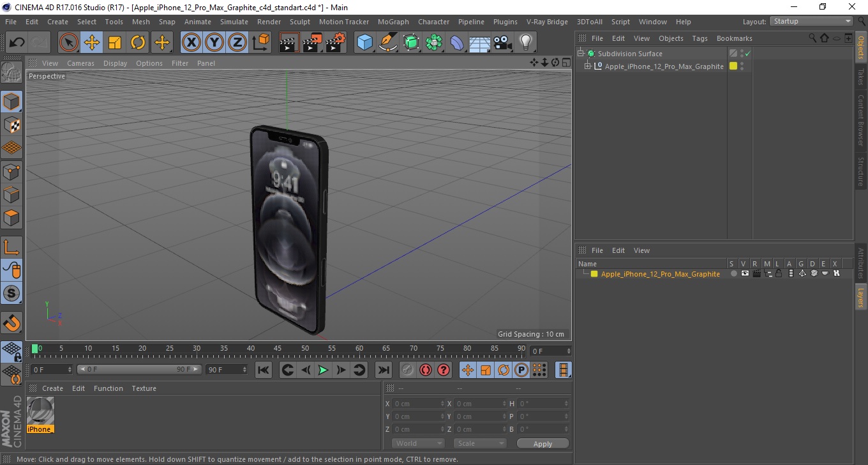
Task: Click Record Active Objects button
Action: click(x=408, y=370)
